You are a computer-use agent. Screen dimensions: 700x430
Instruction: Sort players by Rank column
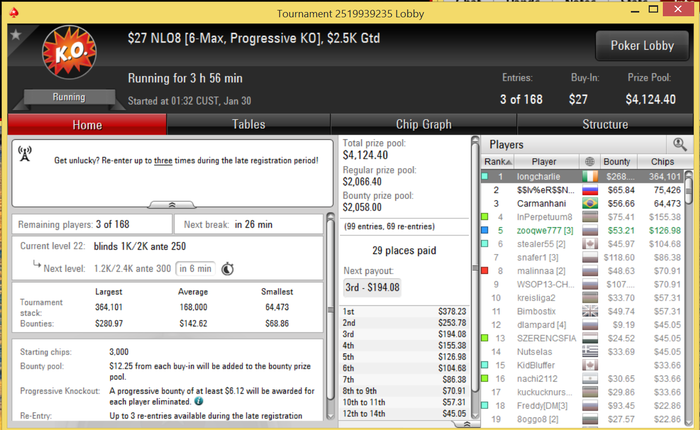tap(497, 161)
